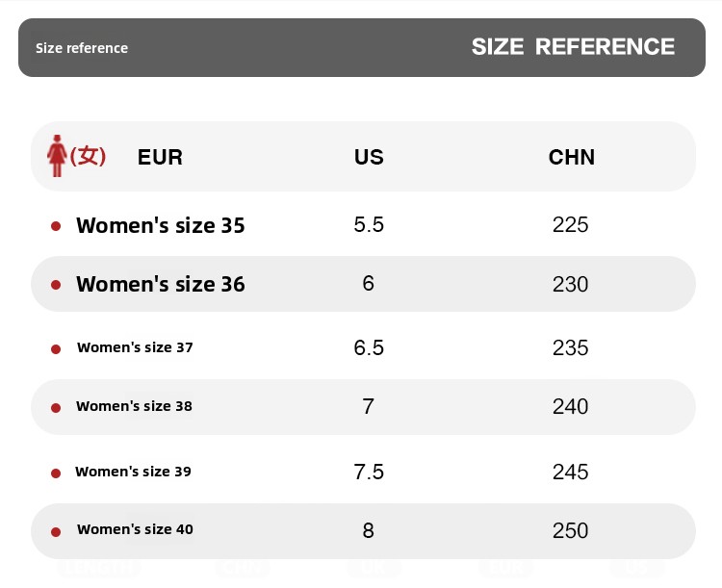
Task: Click the red bullet beside Women's size 35
Action: tap(56, 226)
